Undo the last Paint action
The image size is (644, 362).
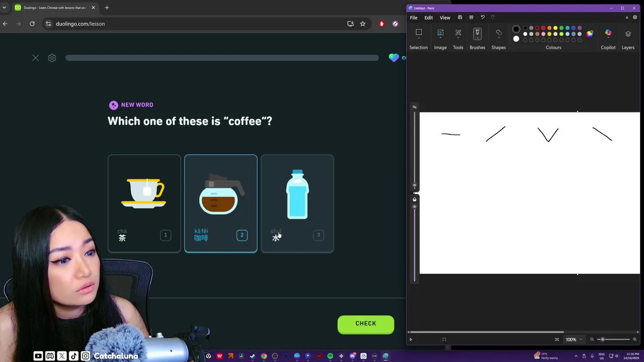click(x=482, y=18)
